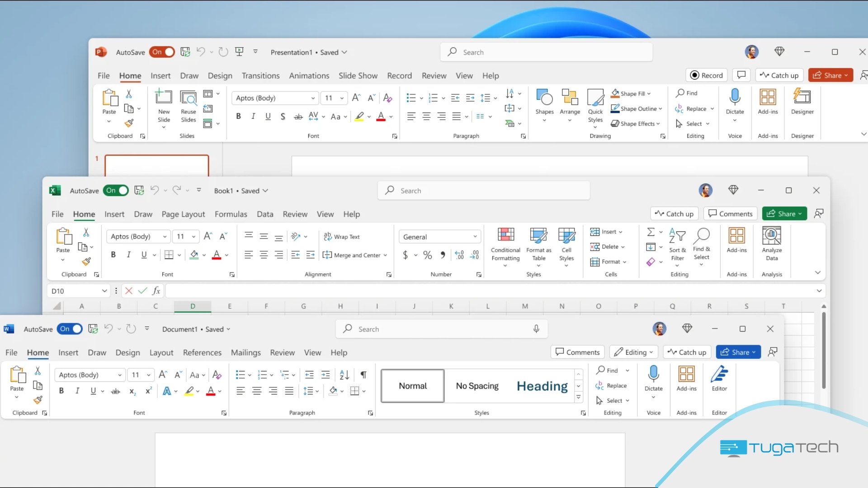Image resolution: width=868 pixels, height=488 pixels.
Task: Open References tab in Word
Action: coord(202,352)
